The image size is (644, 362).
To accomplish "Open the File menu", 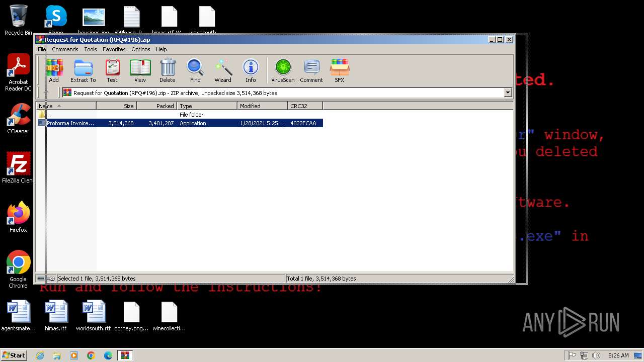I will pyautogui.click(x=42, y=49).
